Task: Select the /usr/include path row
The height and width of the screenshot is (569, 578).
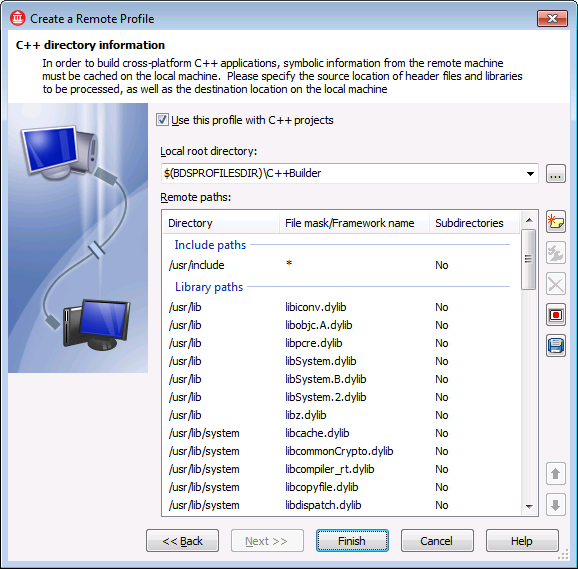Action: [341, 265]
